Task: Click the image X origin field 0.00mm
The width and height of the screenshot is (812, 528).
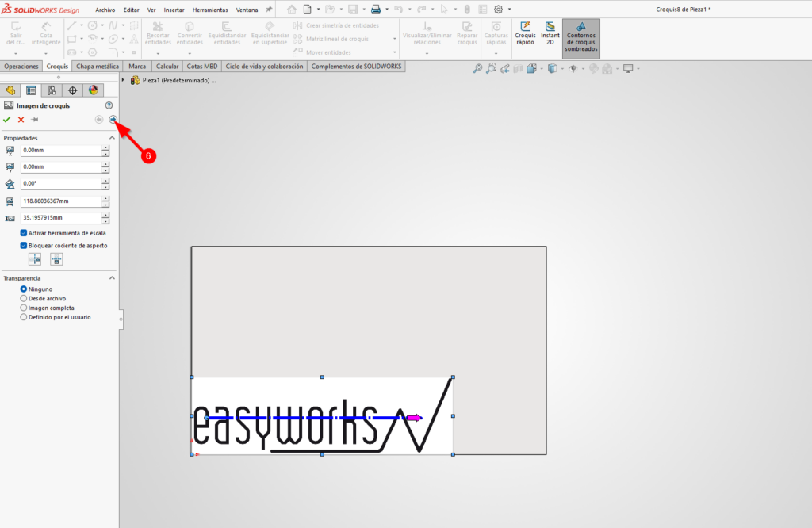Action: click(x=61, y=150)
